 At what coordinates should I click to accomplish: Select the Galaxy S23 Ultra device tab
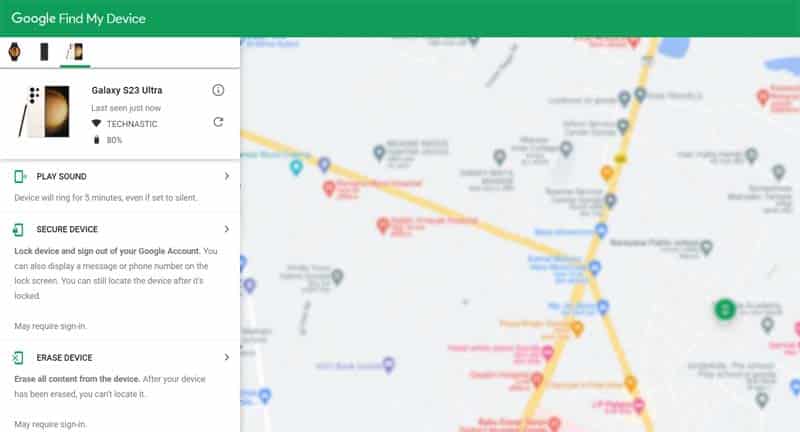coord(74,52)
